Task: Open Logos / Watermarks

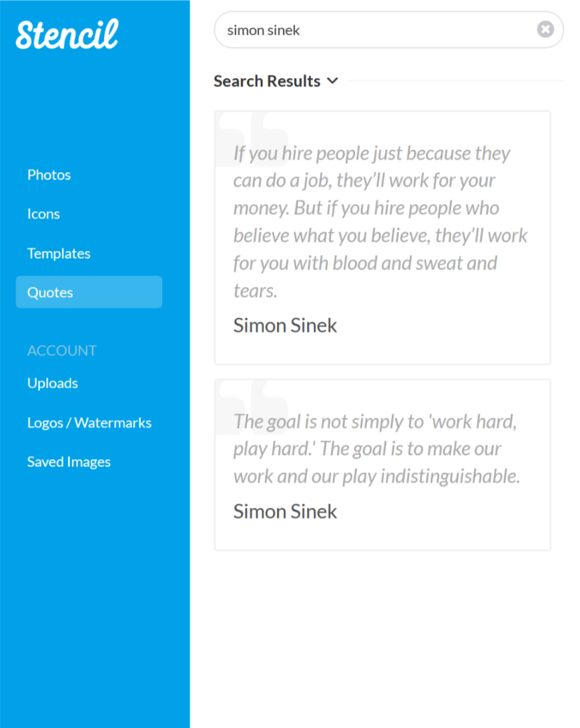Action: pyautogui.click(x=89, y=422)
